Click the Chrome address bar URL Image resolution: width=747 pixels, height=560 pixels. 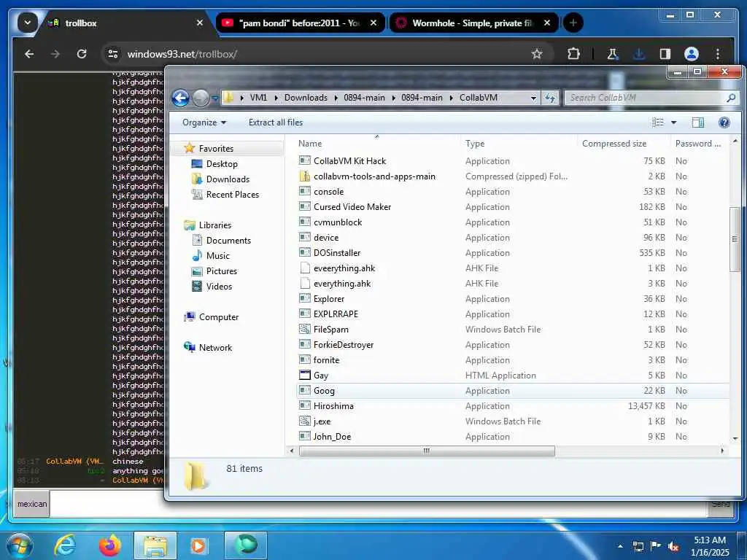(182, 54)
